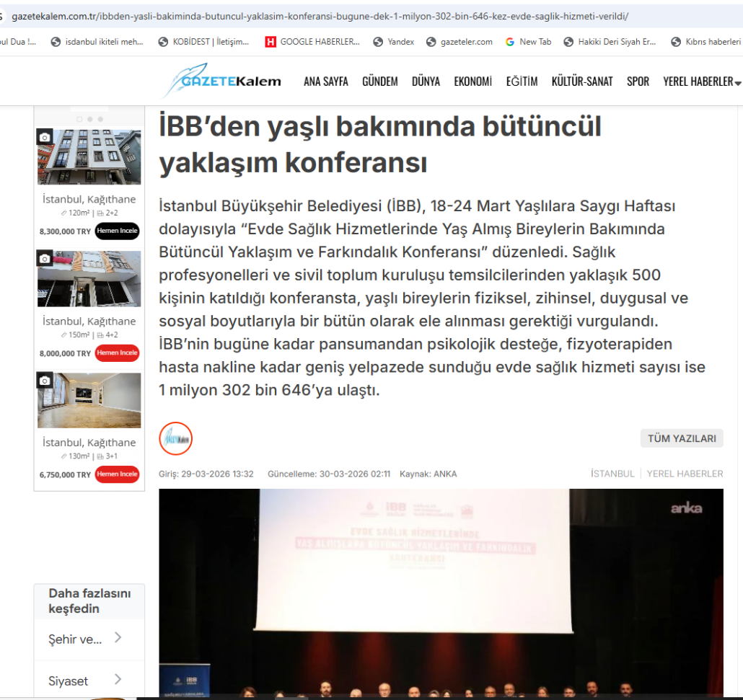Click the TÜM YAZILARI button
The image size is (743, 700).
click(x=681, y=438)
